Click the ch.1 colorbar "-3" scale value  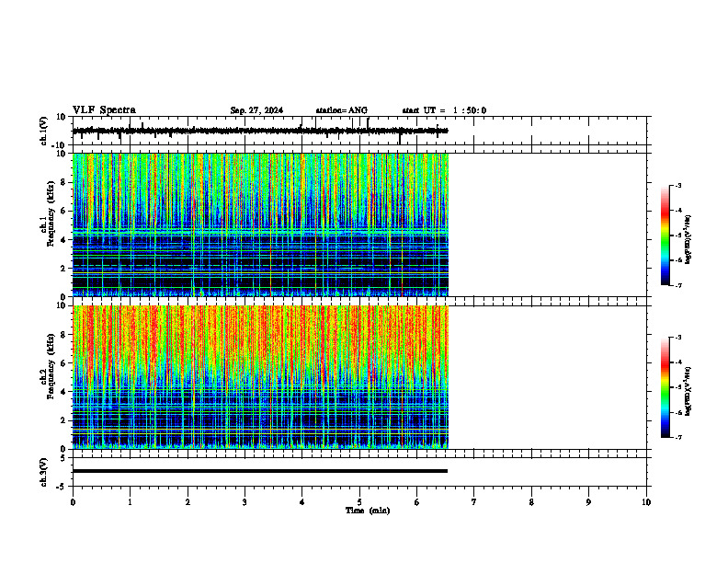[678, 185]
